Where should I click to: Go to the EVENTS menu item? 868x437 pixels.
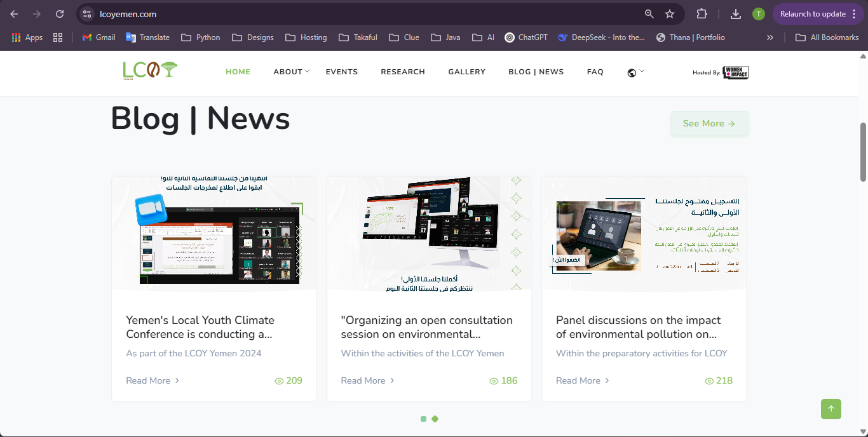pyautogui.click(x=341, y=72)
